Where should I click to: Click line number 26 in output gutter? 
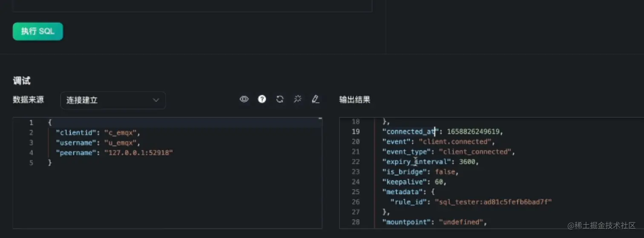click(356, 202)
